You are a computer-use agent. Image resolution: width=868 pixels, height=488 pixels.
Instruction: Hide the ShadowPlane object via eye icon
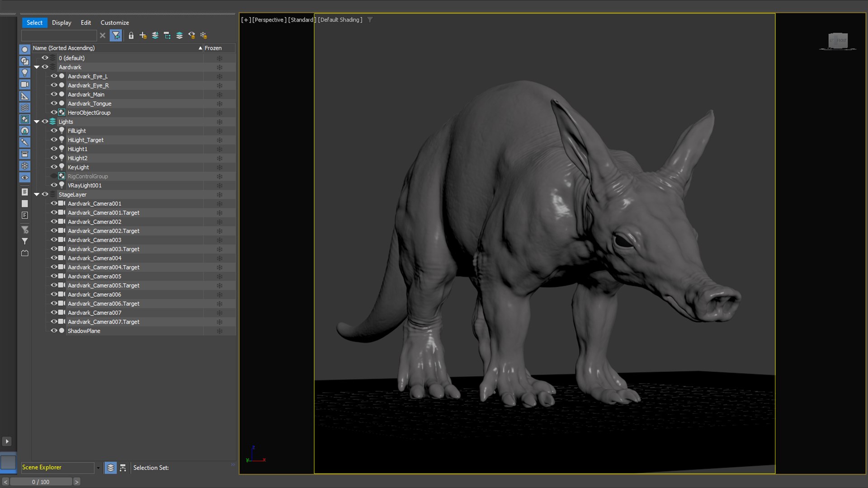(54, 331)
